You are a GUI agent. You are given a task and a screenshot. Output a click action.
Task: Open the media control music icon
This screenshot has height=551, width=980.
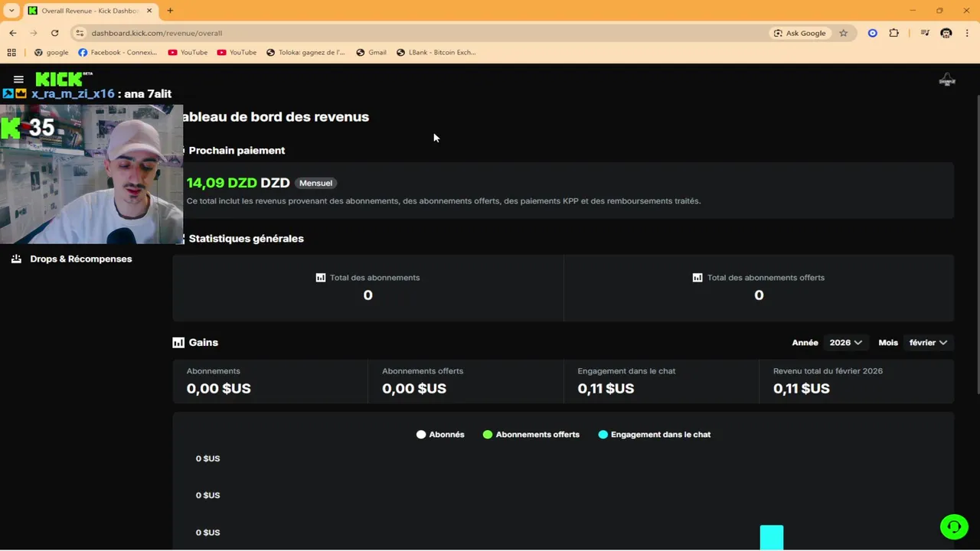[x=925, y=33]
